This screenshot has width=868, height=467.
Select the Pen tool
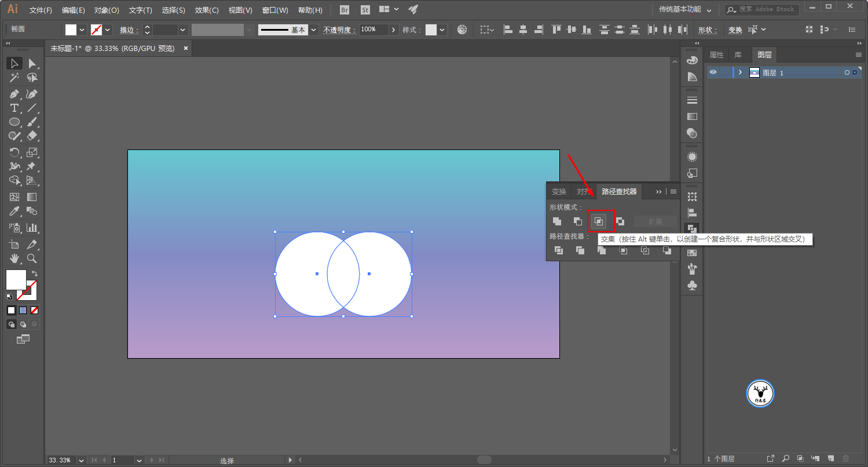14,94
